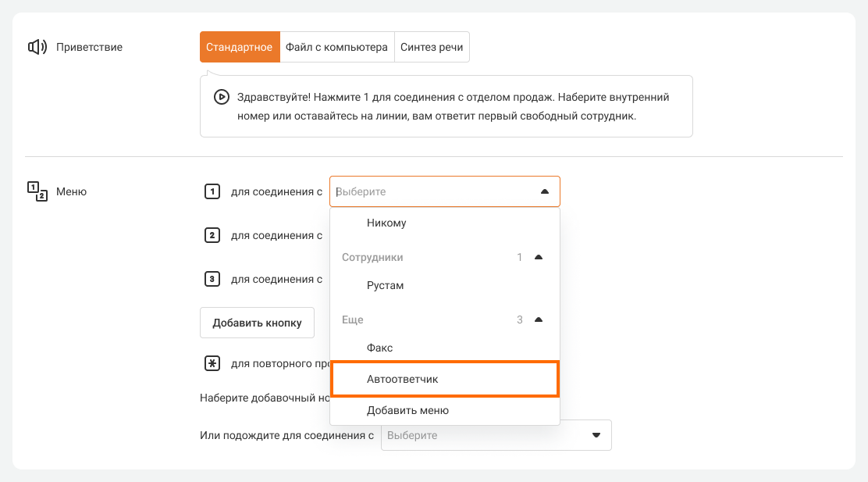This screenshot has height=482, width=868.
Task: Click the key 1 icon
Action: (x=212, y=191)
